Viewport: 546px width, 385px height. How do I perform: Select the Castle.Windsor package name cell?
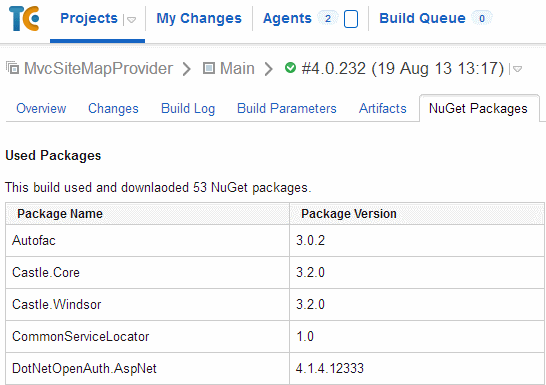(x=147, y=305)
